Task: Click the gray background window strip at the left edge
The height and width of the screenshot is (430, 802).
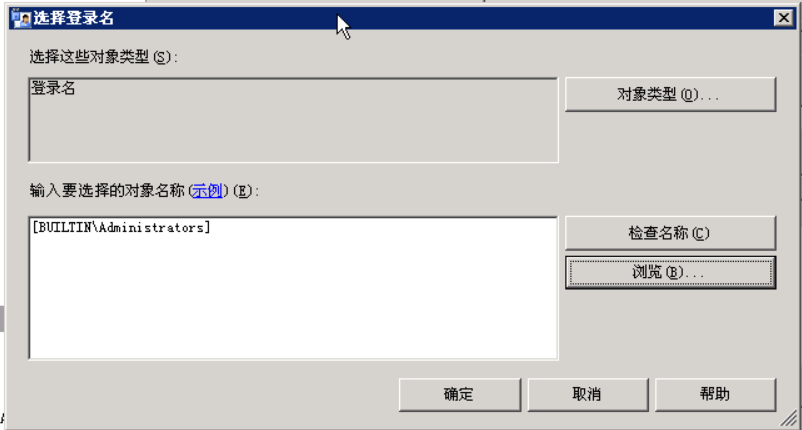Action: point(2,318)
